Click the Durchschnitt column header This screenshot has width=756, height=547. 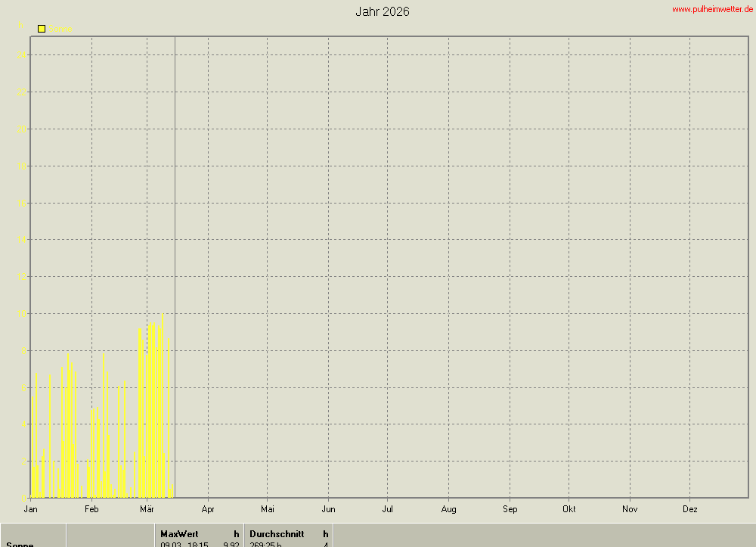(277, 534)
